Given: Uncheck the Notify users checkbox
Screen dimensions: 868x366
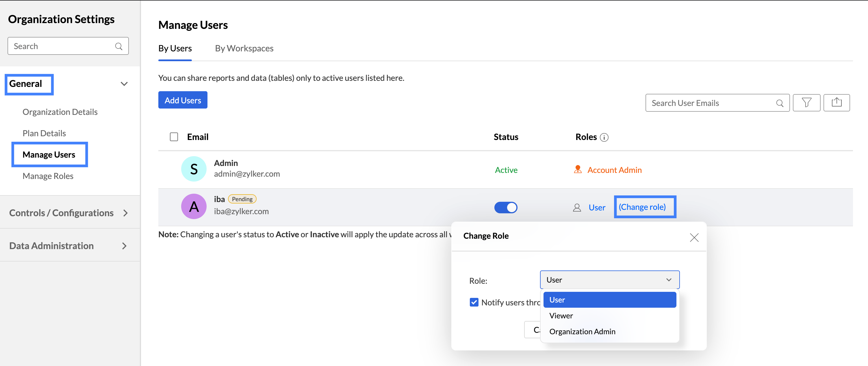Looking at the screenshot, I should [x=474, y=302].
